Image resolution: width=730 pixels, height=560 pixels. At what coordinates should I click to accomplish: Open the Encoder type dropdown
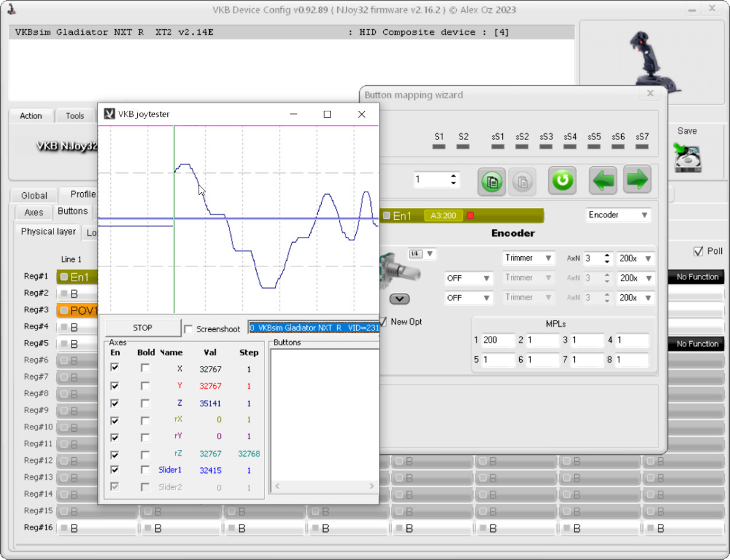point(618,215)
